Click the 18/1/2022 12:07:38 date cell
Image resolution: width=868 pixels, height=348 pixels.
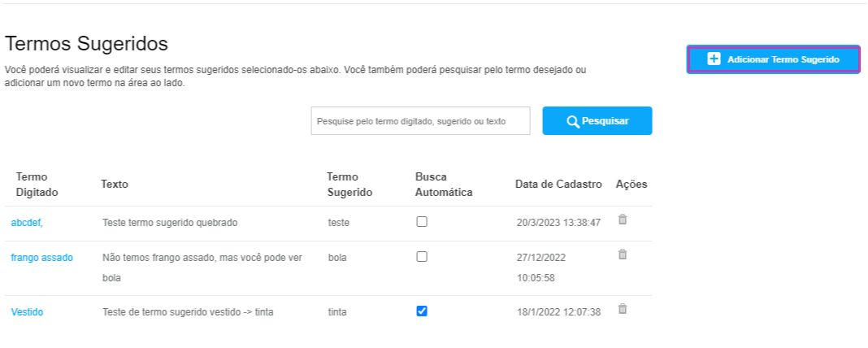[x=558, y=312]
